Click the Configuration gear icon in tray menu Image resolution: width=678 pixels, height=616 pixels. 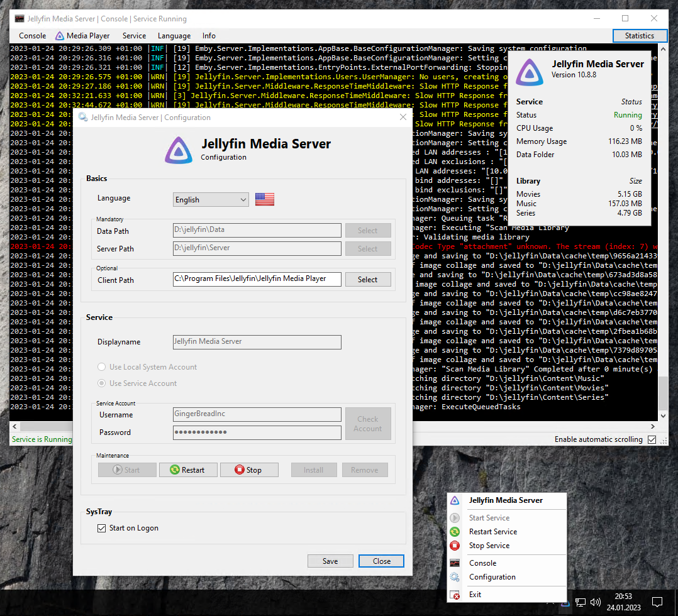coord(455,576)
